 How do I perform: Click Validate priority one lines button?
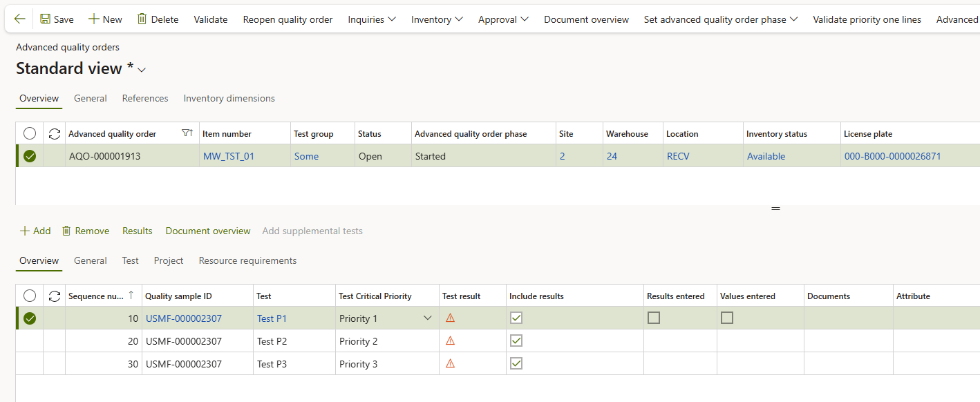coord(867,19)
